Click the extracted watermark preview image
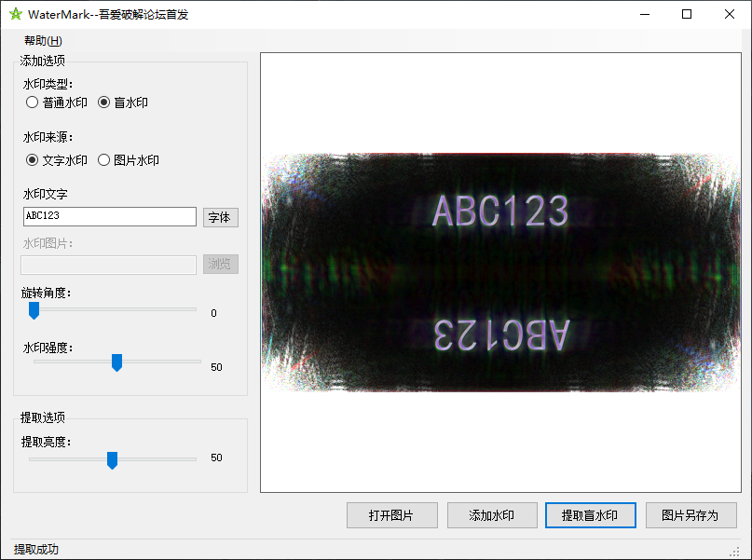Viewport: 752px width, 560px height. click(505, 272)
